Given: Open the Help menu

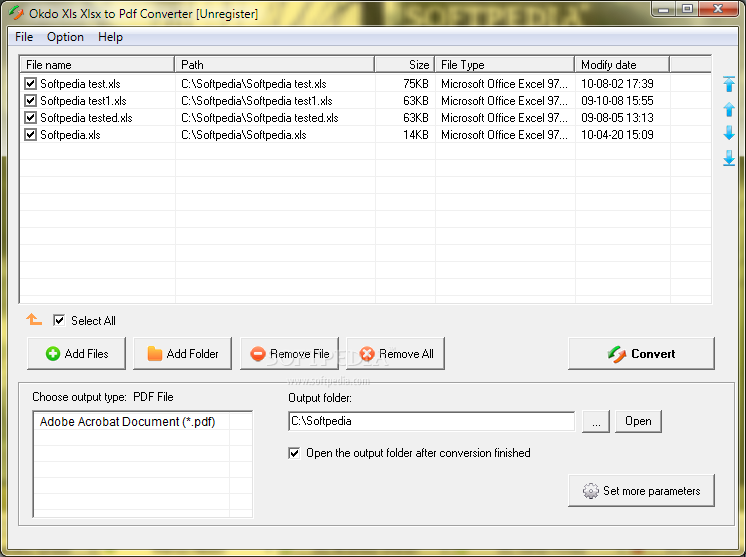Looking at the screenshot, I should click(x=110, y=37).
